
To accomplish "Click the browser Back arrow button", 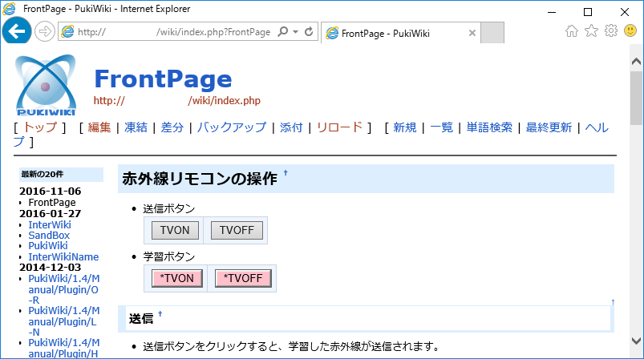I will (x=17, y=31).
